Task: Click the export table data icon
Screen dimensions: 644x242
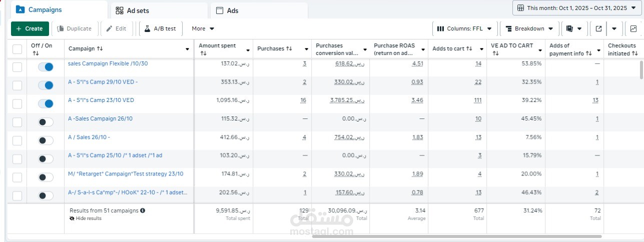Action: coord(598,28)
